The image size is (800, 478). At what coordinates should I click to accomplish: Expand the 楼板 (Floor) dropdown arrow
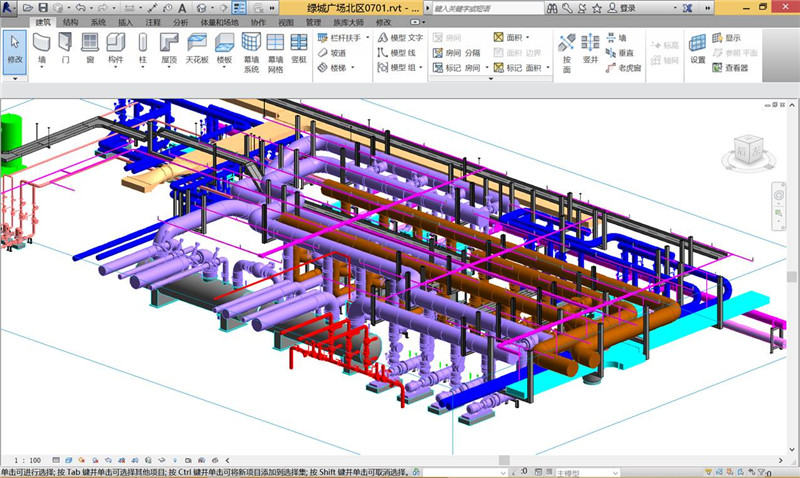(224, 69)
